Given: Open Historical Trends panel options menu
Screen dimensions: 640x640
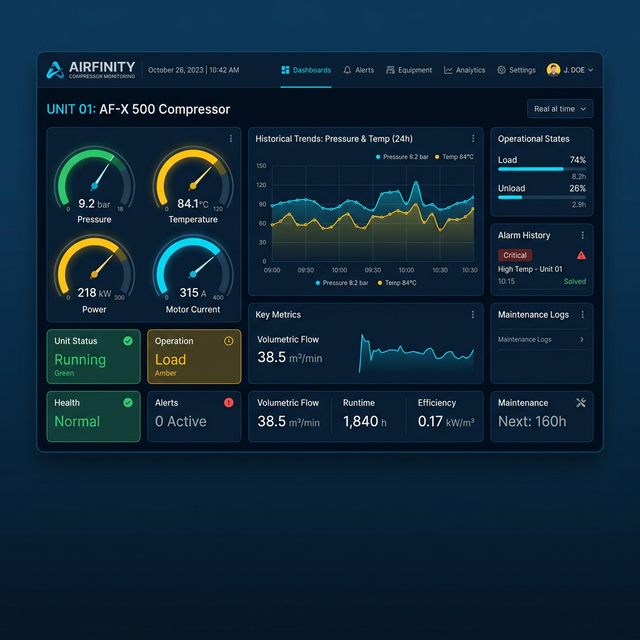Looking at the screenshot, I should click(473, 139).
